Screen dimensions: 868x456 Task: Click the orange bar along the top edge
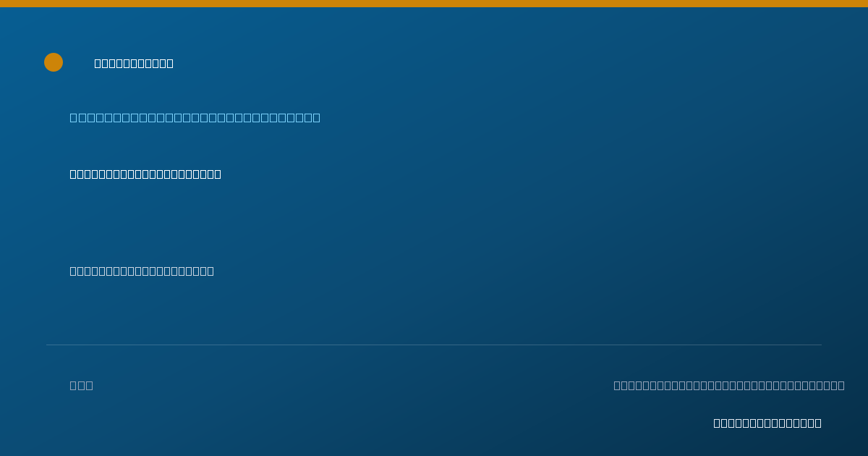[434, 4]
